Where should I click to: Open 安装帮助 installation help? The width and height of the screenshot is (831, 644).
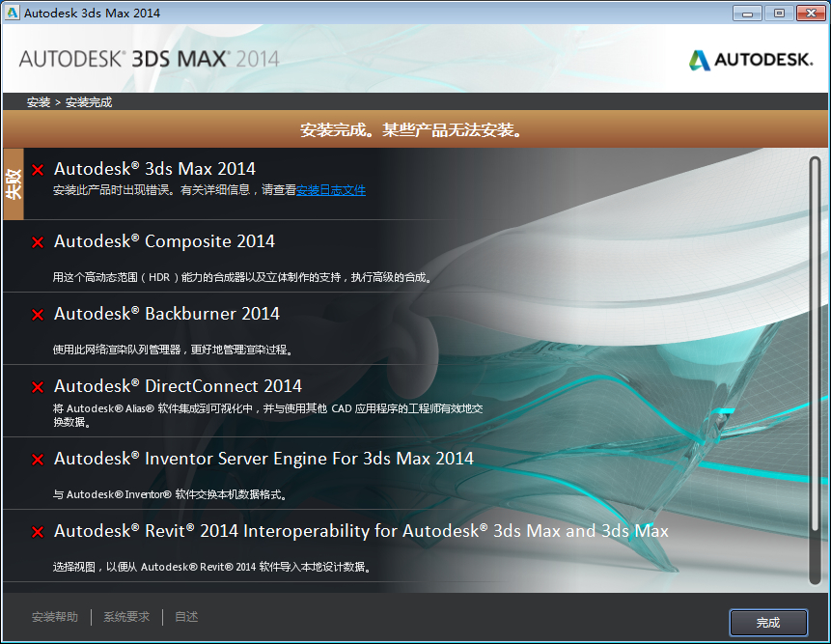(55, 616)
